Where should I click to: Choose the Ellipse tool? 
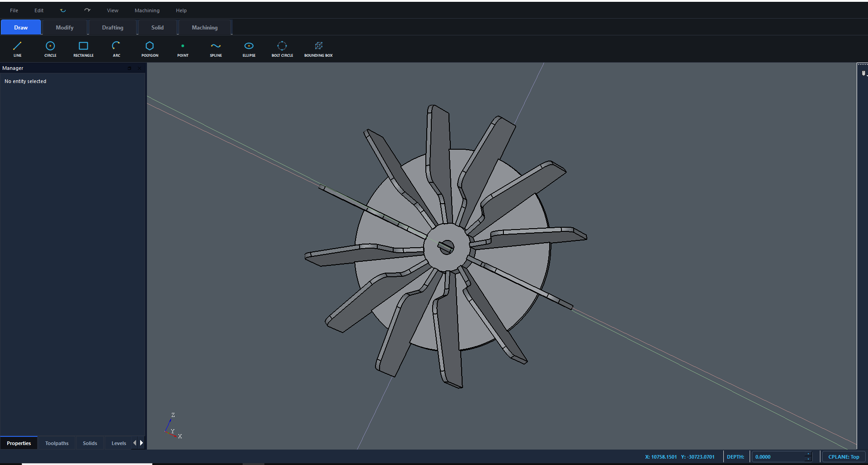[x=249, y=49]
